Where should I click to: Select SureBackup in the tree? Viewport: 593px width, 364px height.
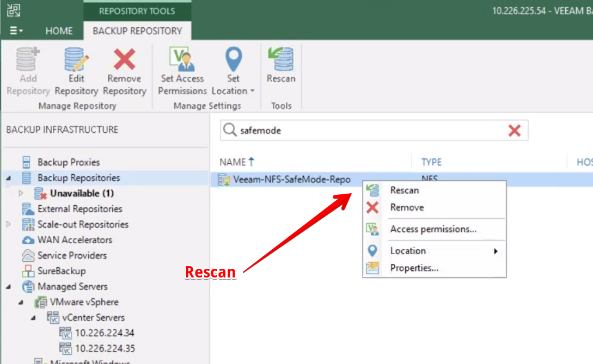pos(62,271)
